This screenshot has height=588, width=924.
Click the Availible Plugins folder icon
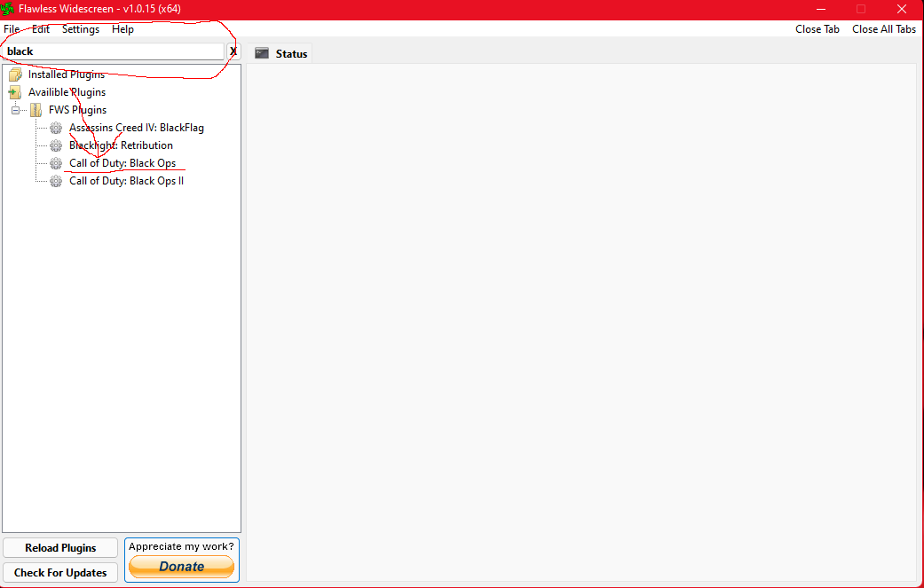pos(15,92)
